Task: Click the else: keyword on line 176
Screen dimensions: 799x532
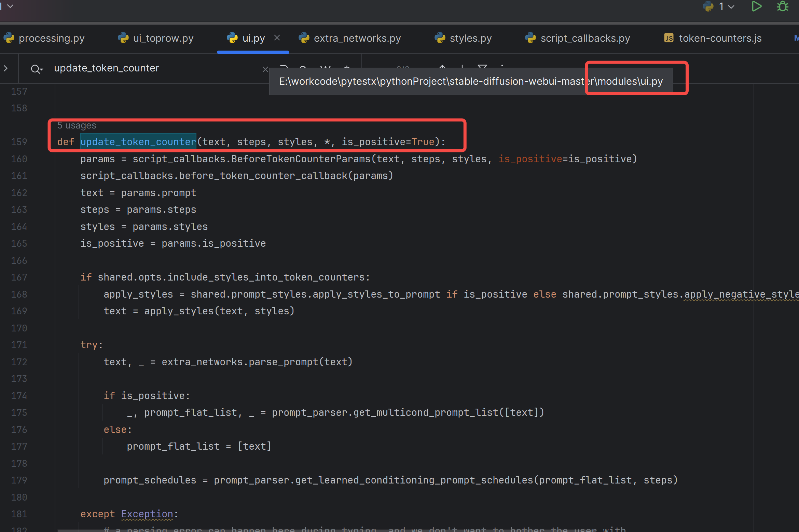Action: pos(118,429)
